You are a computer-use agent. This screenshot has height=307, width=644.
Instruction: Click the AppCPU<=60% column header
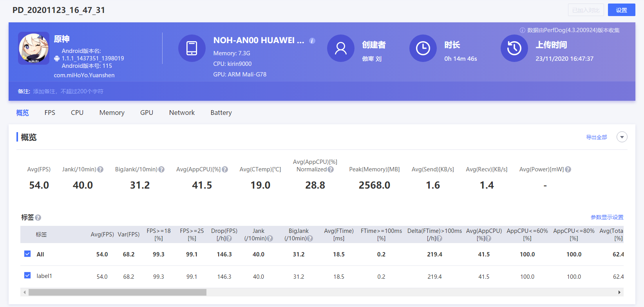click(527, 234)
